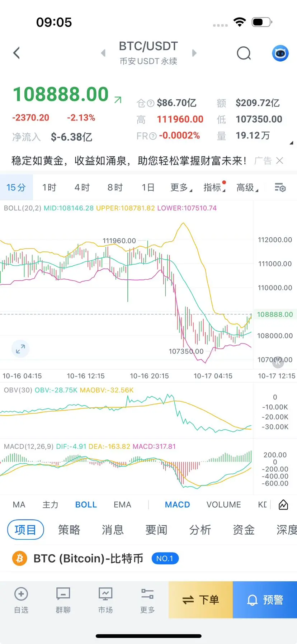297x644 pixels.
Task: Jump to latest candle button on chart
Action: tap(278, 363)
